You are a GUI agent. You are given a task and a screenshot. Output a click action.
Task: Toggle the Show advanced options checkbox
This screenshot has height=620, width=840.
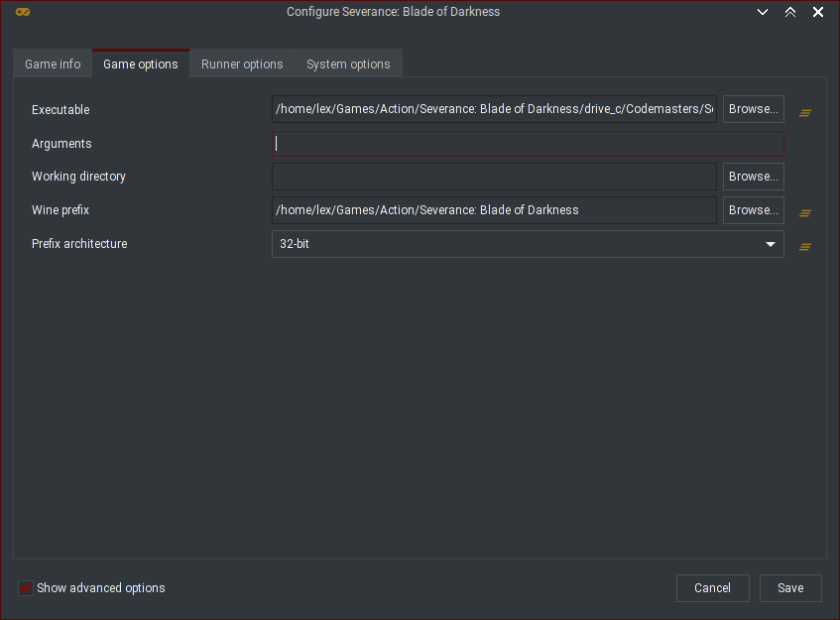[x=26, y=588]
